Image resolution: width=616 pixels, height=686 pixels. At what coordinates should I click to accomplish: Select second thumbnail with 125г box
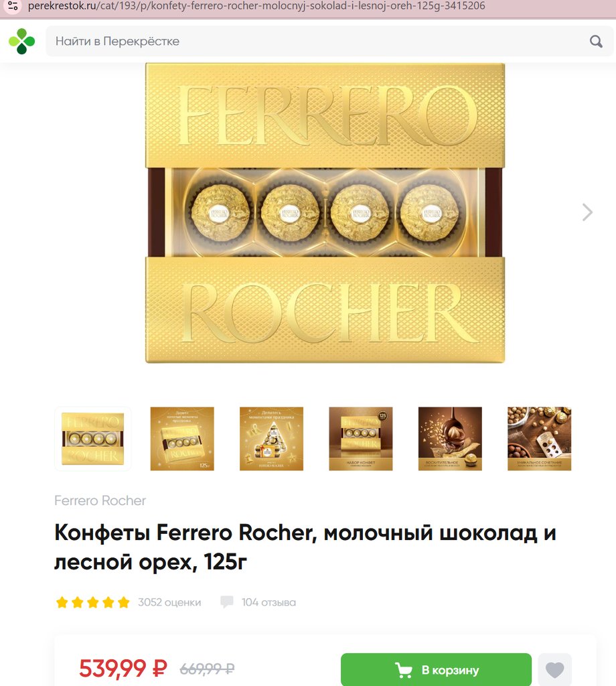coord(182,439)
